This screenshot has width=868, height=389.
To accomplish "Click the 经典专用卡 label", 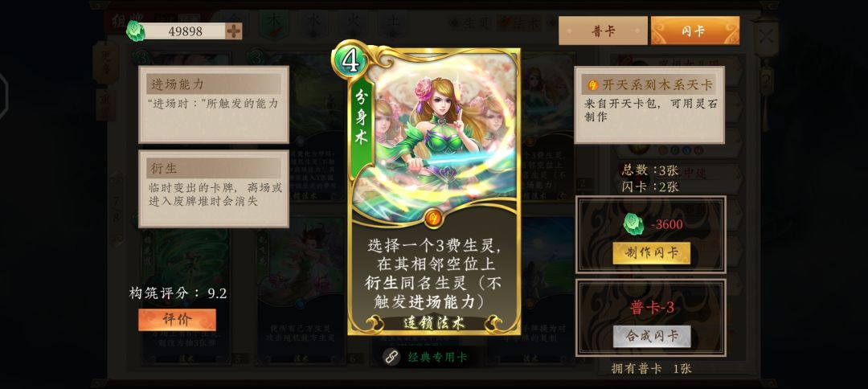I will 437,357.
